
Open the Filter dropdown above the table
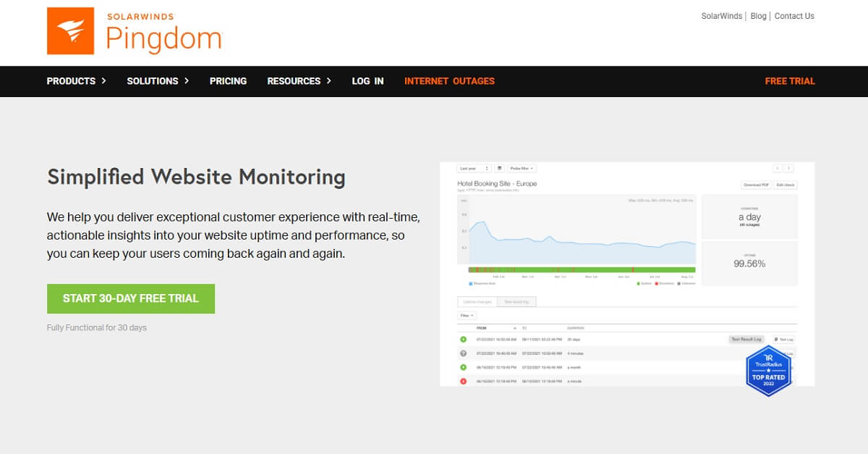467,316
